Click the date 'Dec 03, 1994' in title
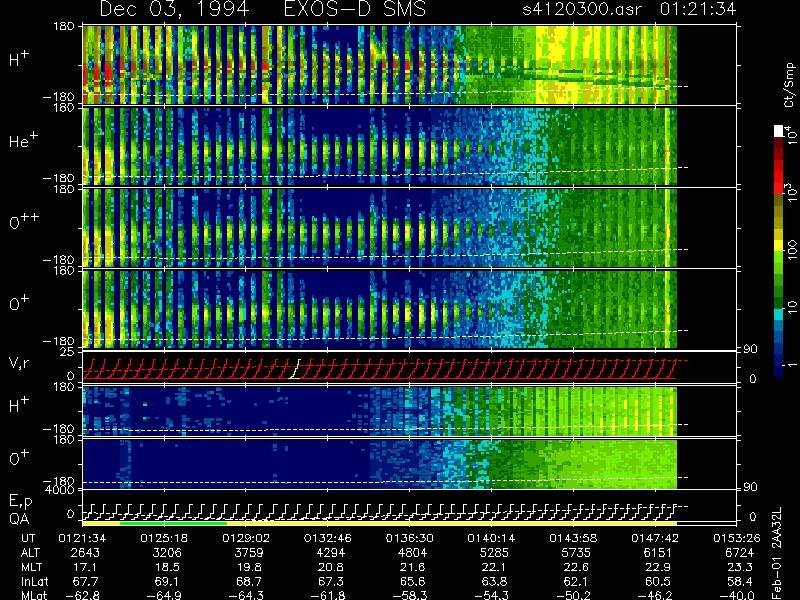 pyautogui.click(x=174, y=10)
